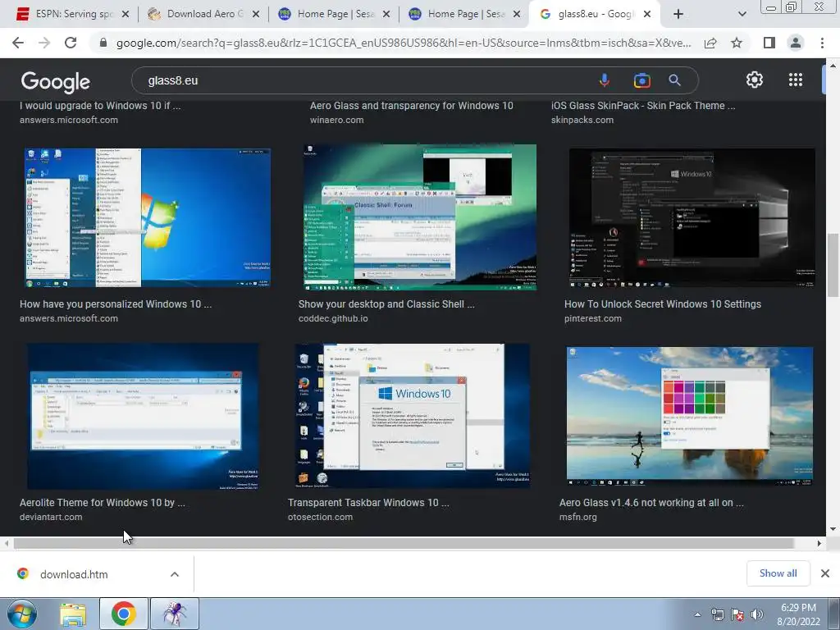This screenshot has height=630, width=840.
Task: Open Windows 10 about dialog thumbnail
Action: [x=413, y=416]
